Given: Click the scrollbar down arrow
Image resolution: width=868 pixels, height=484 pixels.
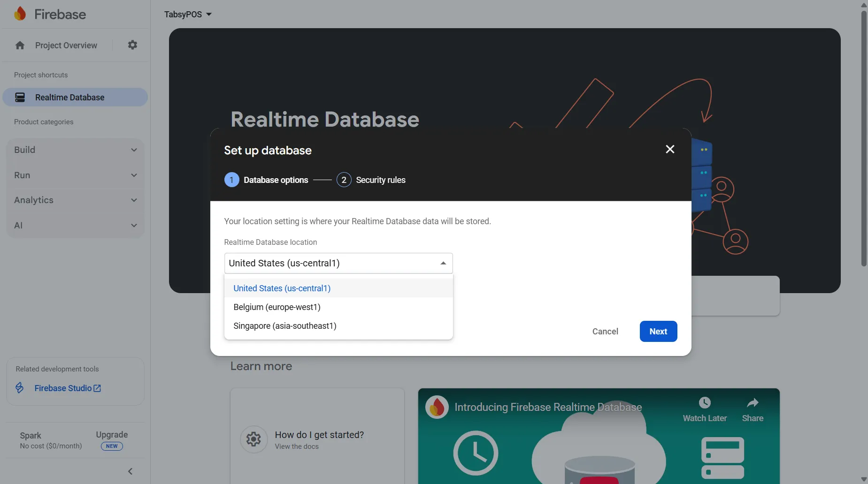Looking at the screenshot, I should click(864, 479).
